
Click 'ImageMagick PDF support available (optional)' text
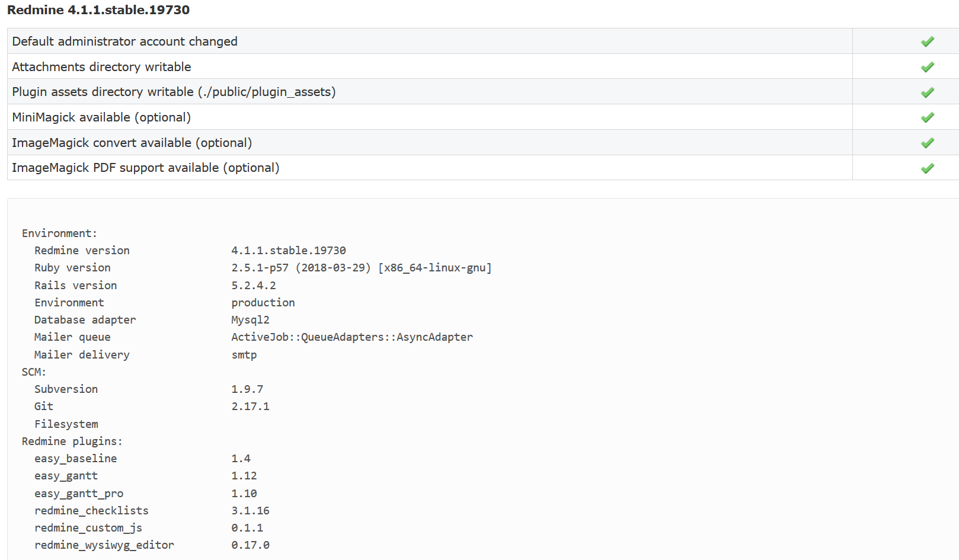click(x=145, y=168)
